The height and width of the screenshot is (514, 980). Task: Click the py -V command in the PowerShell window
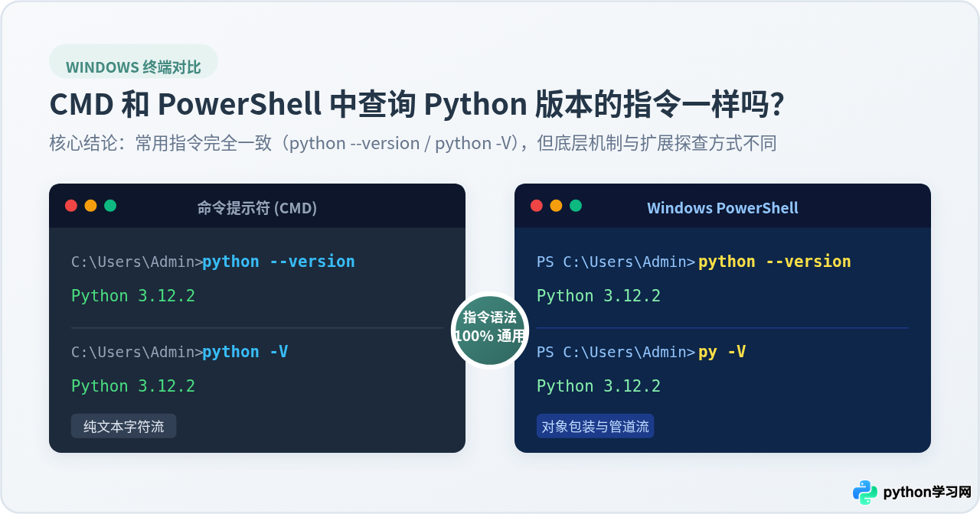point(722,352)
